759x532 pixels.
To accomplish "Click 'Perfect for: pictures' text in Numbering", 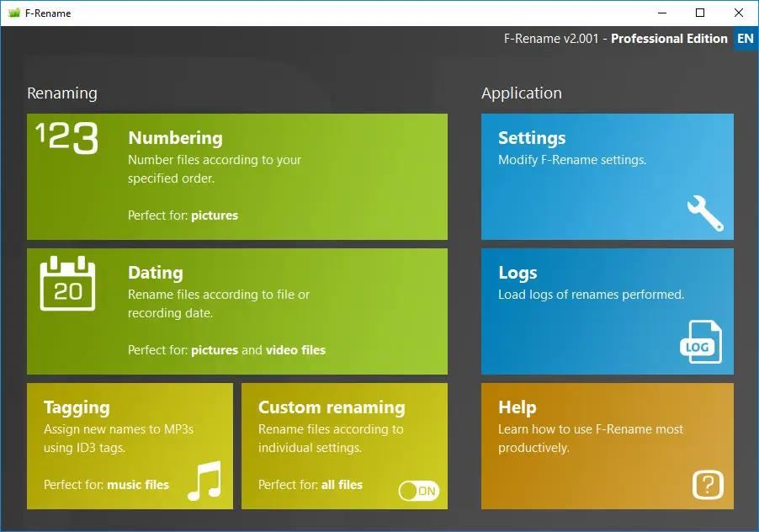I will pos(183,215).
